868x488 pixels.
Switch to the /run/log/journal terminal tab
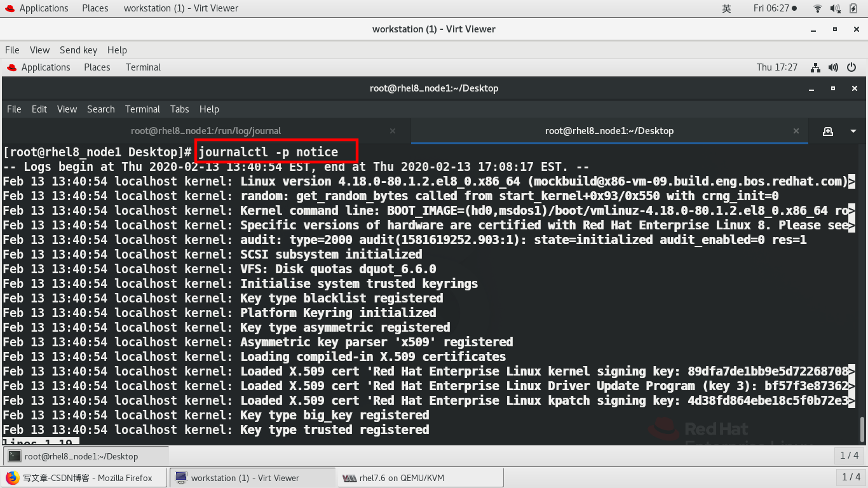tap(206, 131)
